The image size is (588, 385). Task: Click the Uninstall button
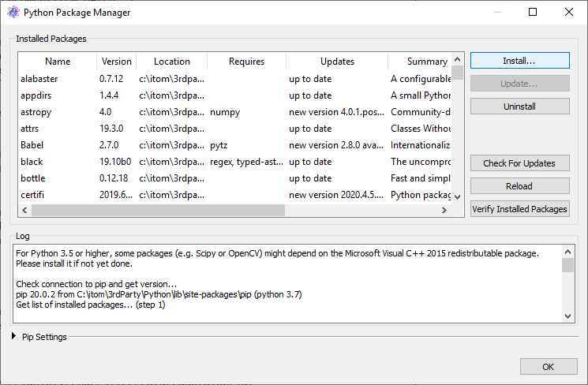pos(520,107)
